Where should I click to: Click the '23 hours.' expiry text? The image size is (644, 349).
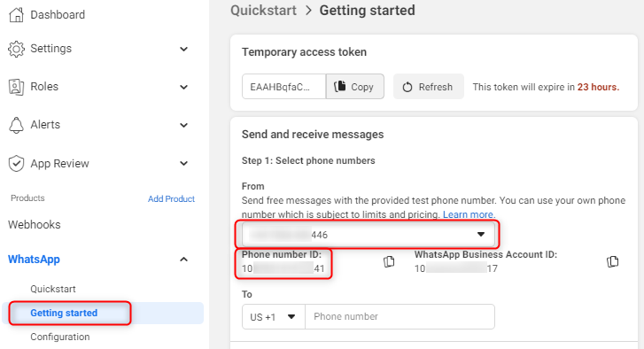(599, 87)
